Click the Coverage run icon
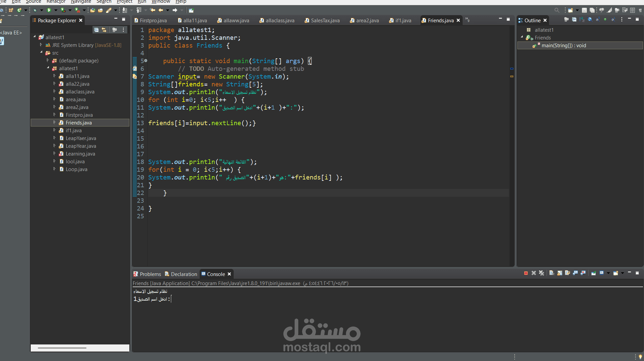644x361 pixels. (x=63, y=10)
